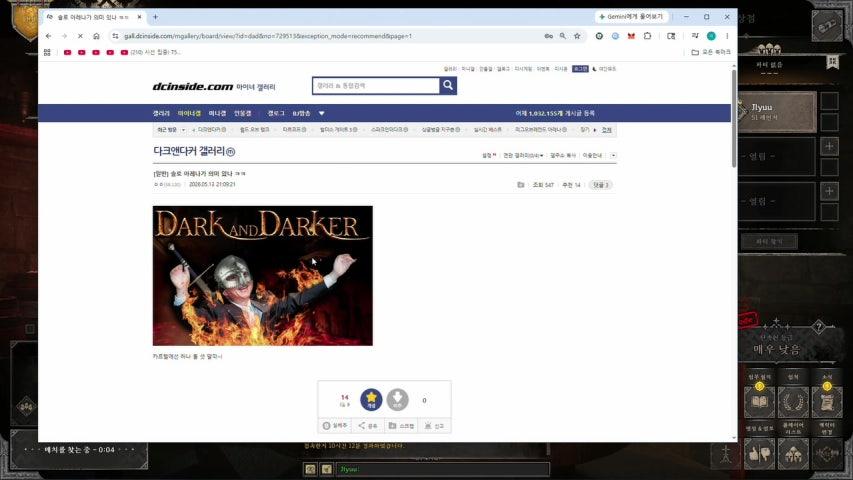The height and width of the screenshot is (480, 853).
Task: Click the login button in top links
Action: [x=580, y=69]
